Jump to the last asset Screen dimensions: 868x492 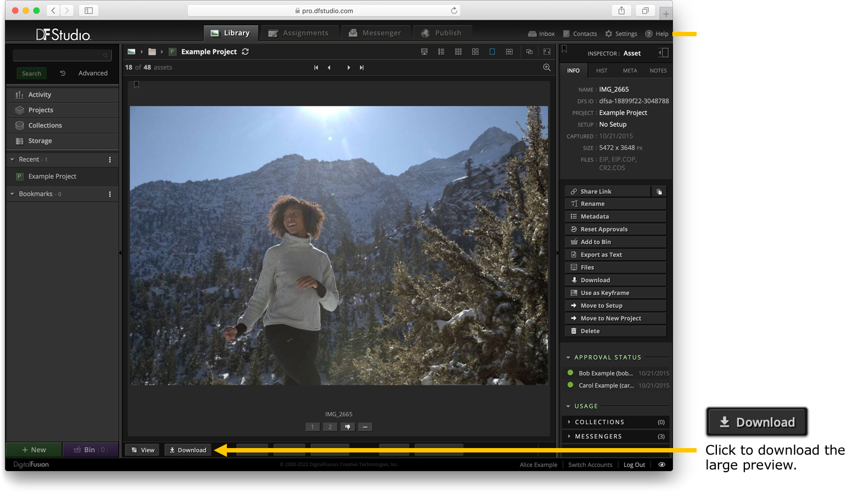(361, 68)
